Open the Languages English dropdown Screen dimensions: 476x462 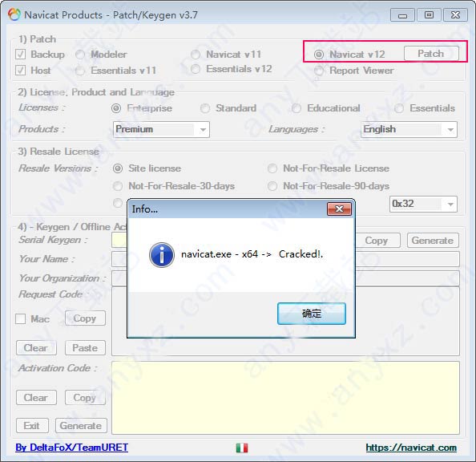click(409, 129)
